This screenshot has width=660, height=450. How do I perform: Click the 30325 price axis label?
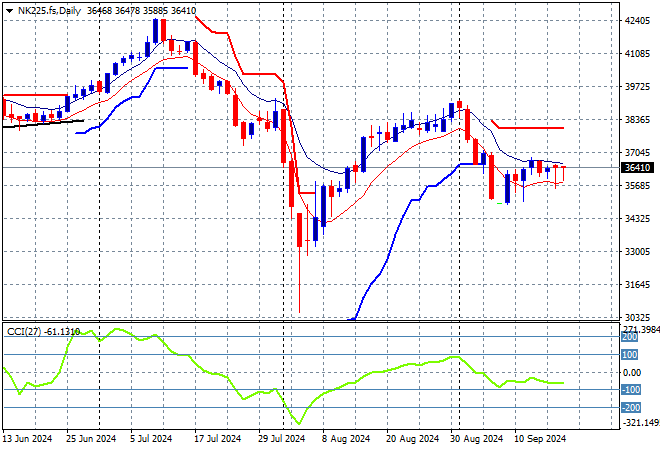click(637, 317)
